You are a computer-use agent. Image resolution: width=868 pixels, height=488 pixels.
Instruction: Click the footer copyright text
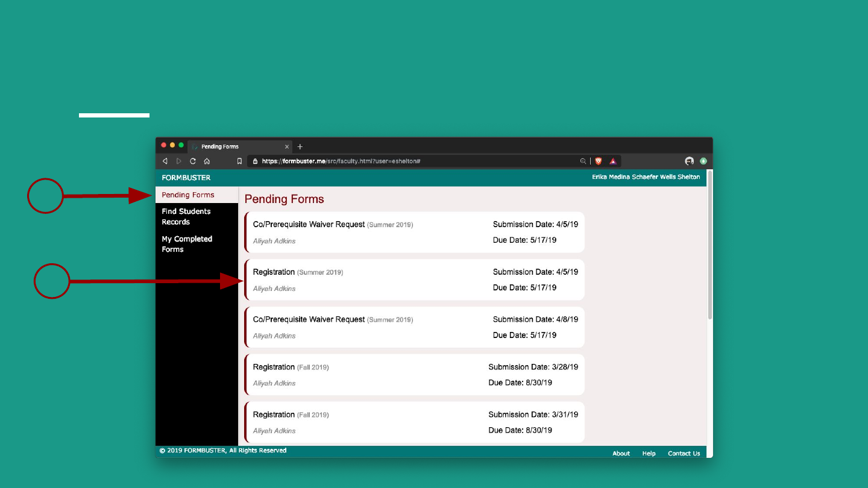pos(223,451)
